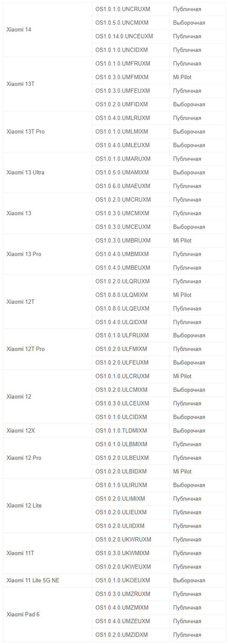
Task: Click Mi Pilot status for ULBIDXM
Action: (182, 472)
